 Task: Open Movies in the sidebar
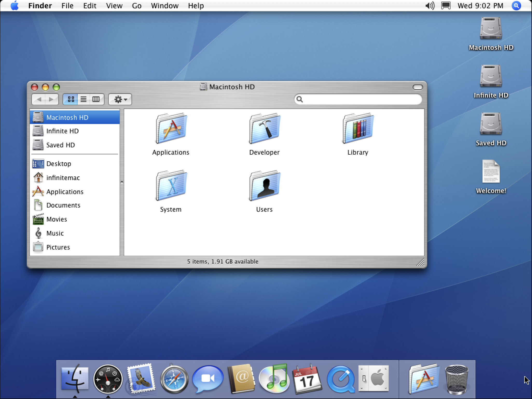75,219
